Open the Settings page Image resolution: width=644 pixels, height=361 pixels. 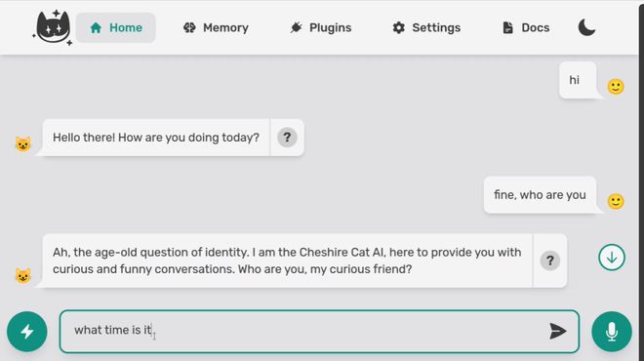(x=426, y=27)
